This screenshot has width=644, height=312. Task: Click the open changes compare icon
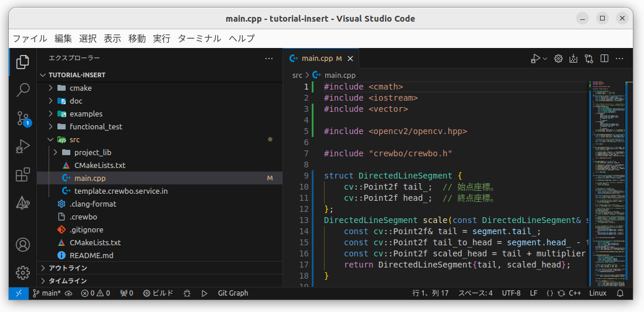click(x=589, y=59)
